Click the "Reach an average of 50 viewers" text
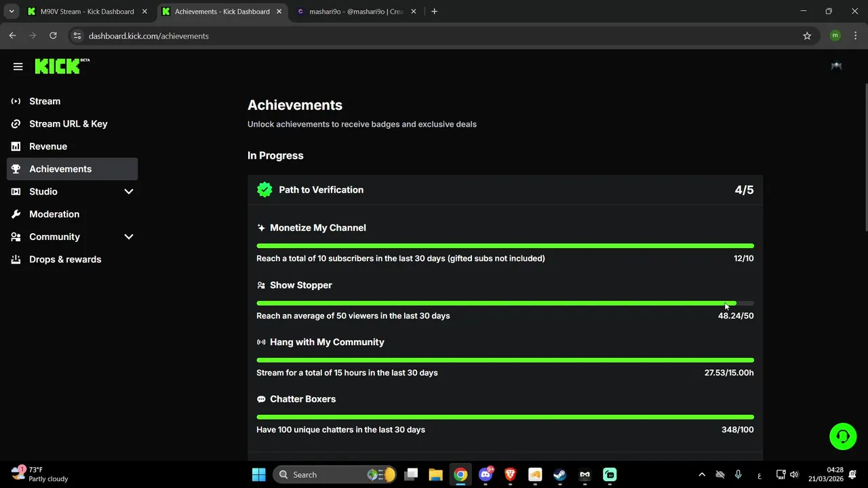The image size is (868, 488). coord(353,316)
